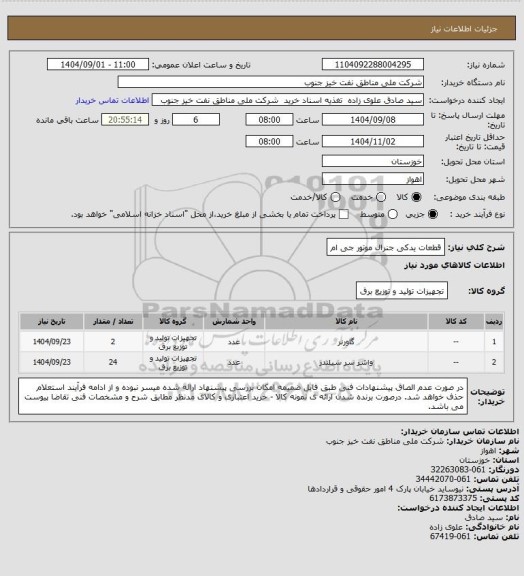Click the buyer notes text box
The height and width of the screenshot is (576, 524).
(243, 396)
